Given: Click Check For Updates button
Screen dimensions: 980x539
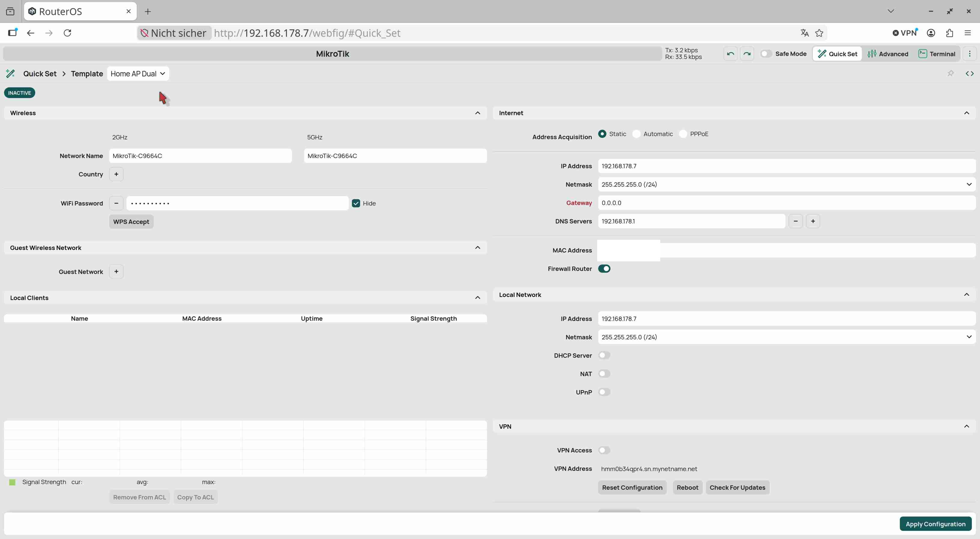Looking at the screenshot, I should click(x=737, y=488).
